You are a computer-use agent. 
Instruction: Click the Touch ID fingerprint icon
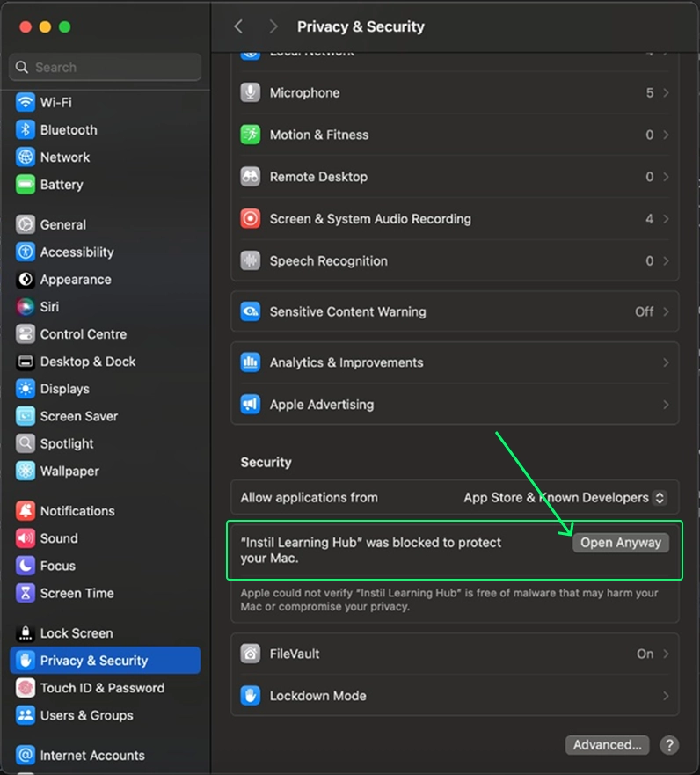pyautogui.click(x=26, y=688)
